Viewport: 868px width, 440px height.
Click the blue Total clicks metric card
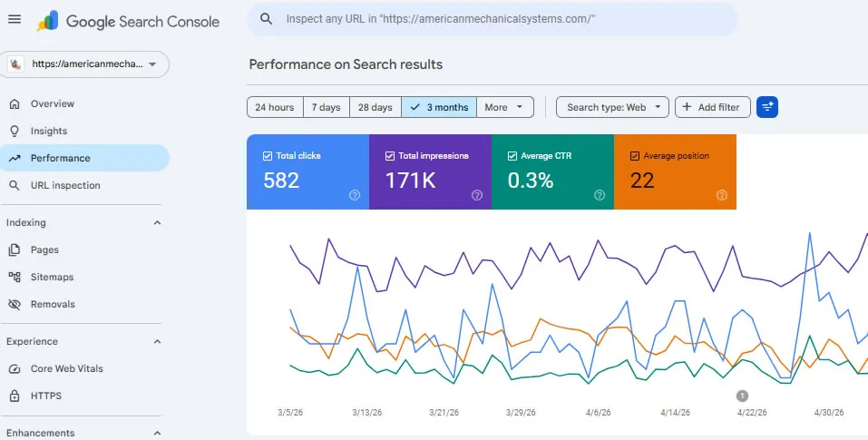click(307, 171)
